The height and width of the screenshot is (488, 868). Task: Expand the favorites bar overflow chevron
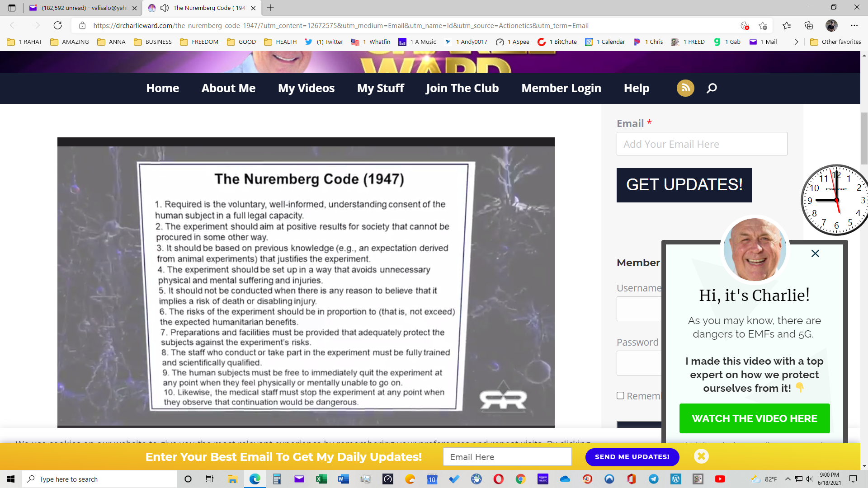tap(797, 42)
